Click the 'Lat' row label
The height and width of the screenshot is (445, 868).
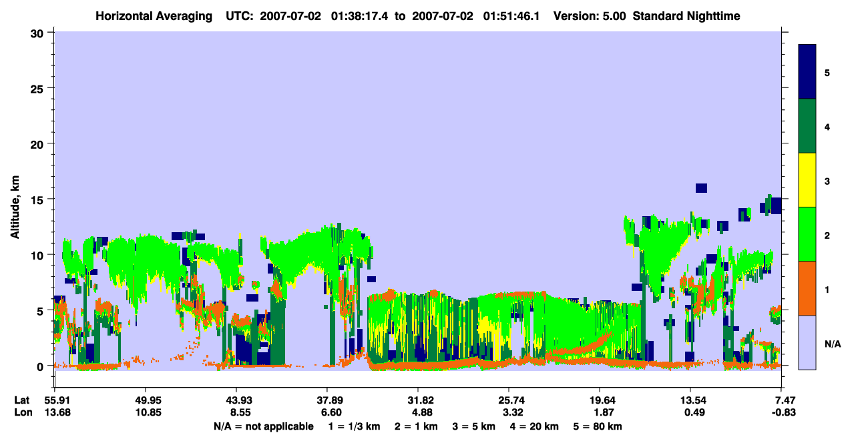click(22, 400)
